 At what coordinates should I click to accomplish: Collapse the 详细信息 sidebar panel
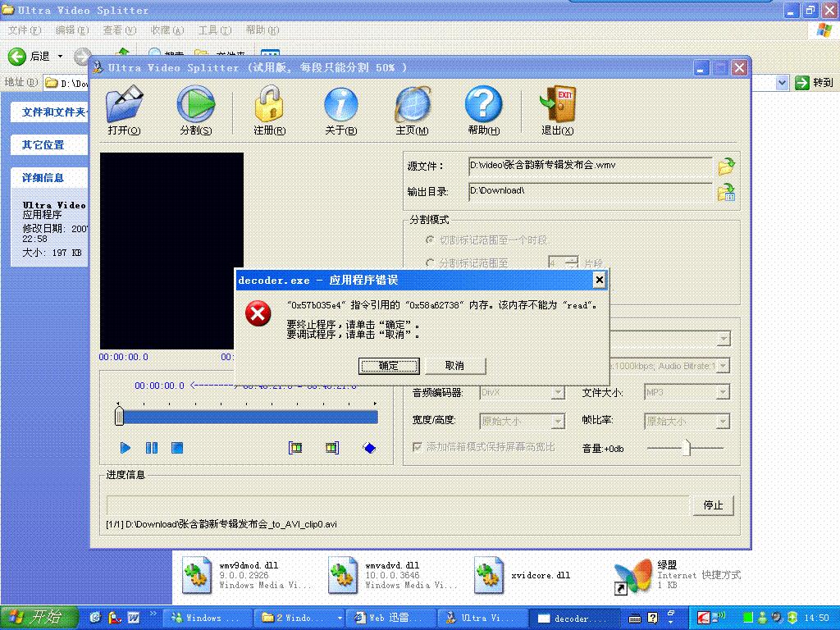pyautogui.click(x=49, y=177)
